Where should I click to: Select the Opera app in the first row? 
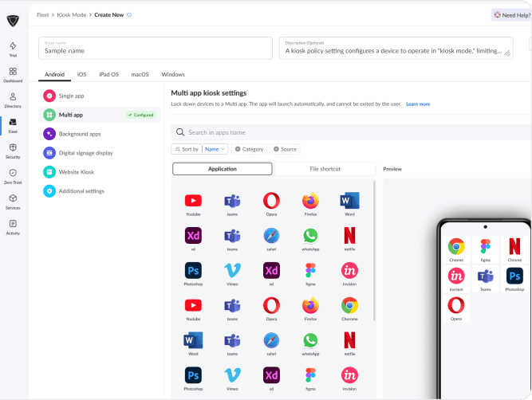pyautogui.click(x=271, y=204)
